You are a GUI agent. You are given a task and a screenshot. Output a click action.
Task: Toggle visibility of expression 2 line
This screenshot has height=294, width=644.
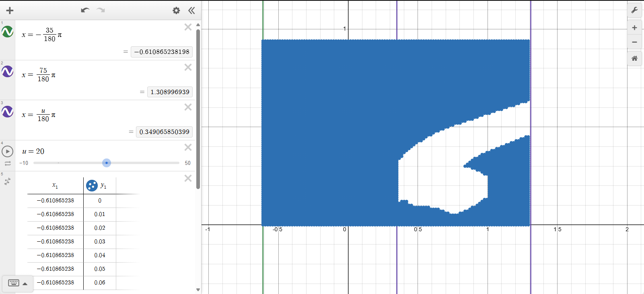[x=8, y=72]
